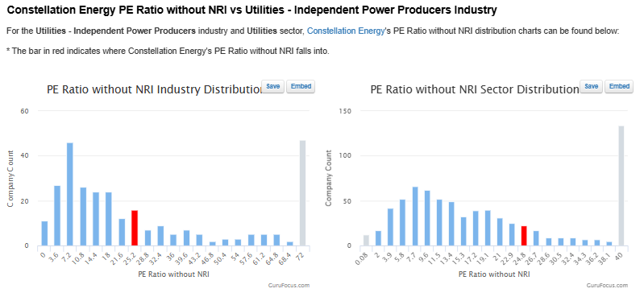Click the Sector chart bar at 7.7

tap(415, 217)
